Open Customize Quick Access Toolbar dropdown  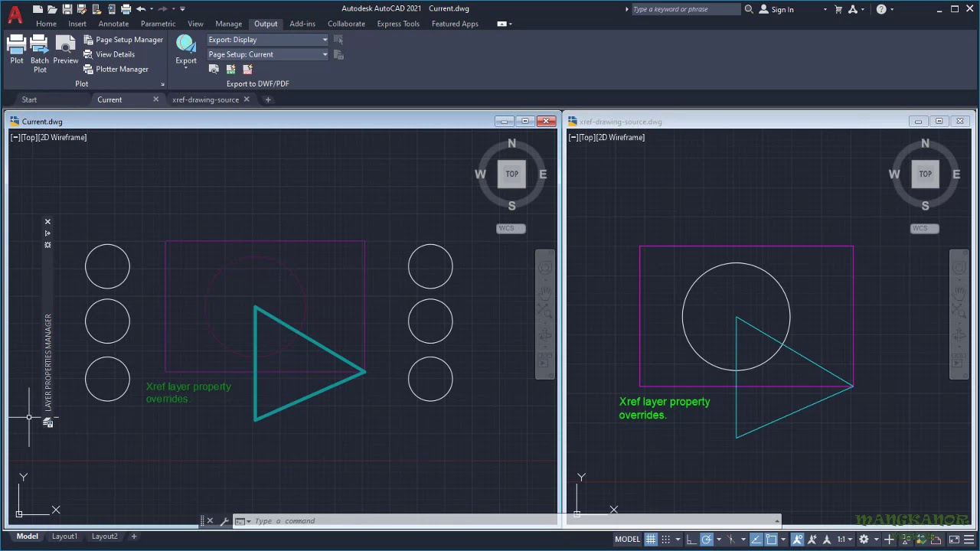[182, 9]
